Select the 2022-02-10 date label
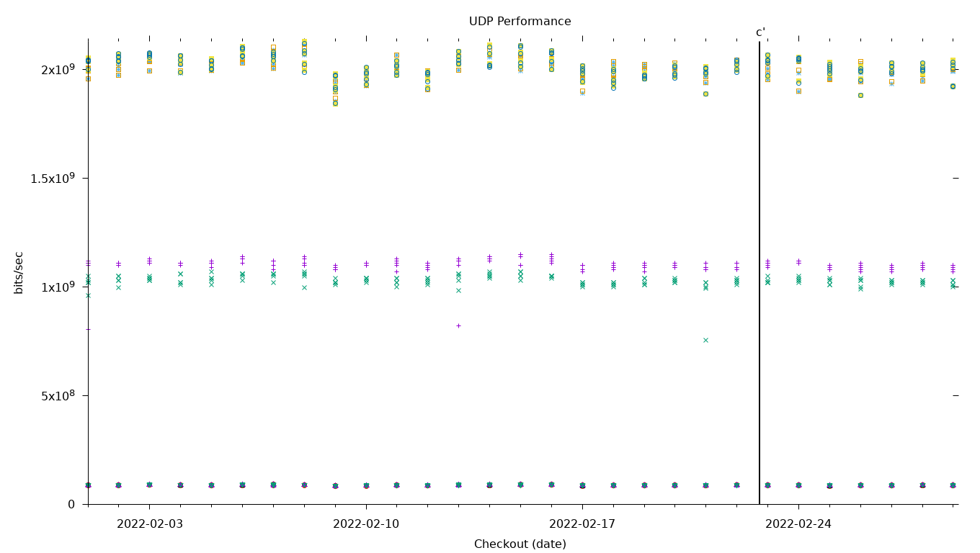This screenshot has height=553, width=980. click(366, 524)
